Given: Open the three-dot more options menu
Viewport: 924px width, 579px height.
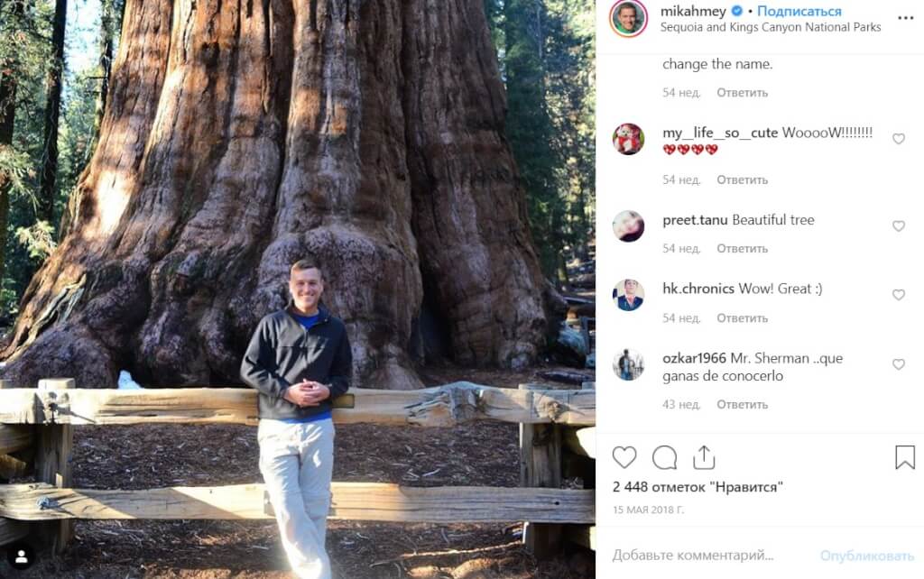Looking at the screenshot, I should (905, 18).
